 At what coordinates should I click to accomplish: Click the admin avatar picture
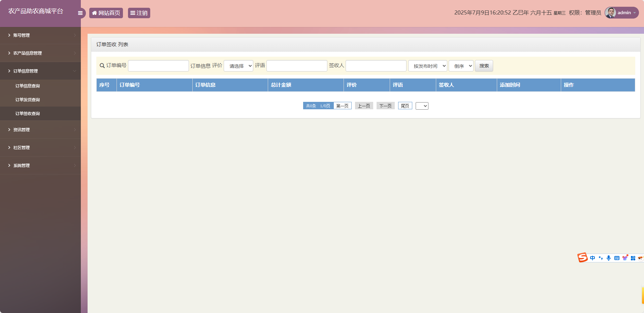point(610,12)
